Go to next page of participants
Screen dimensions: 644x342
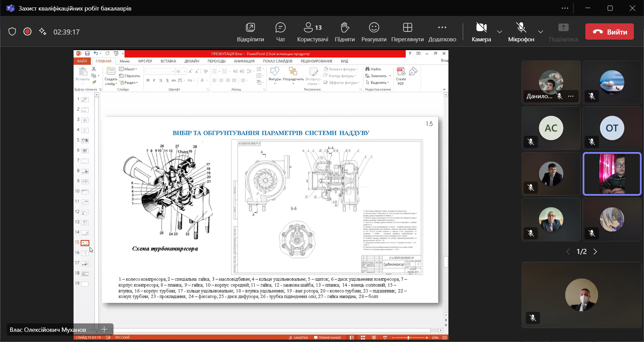[595, 252]
